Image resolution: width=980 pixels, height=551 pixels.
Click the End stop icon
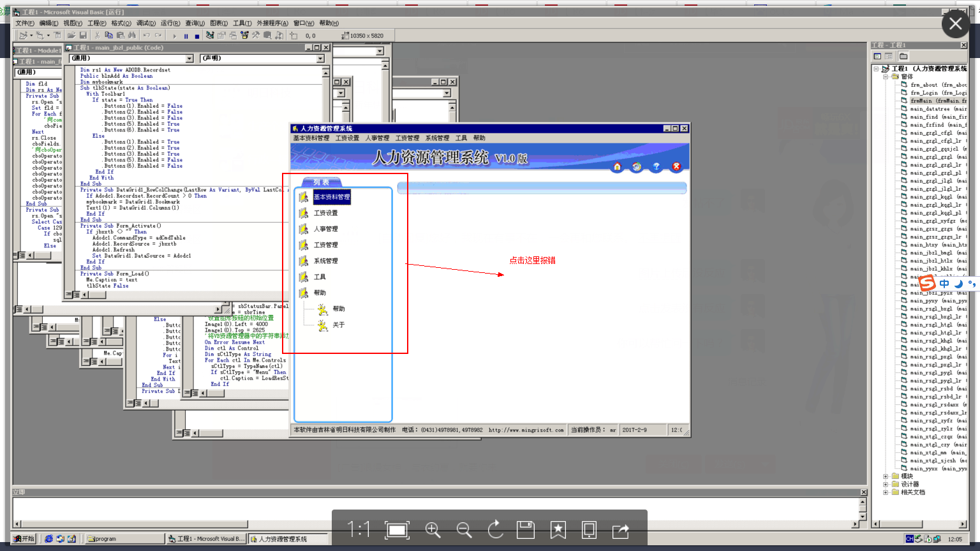(197, 36)
